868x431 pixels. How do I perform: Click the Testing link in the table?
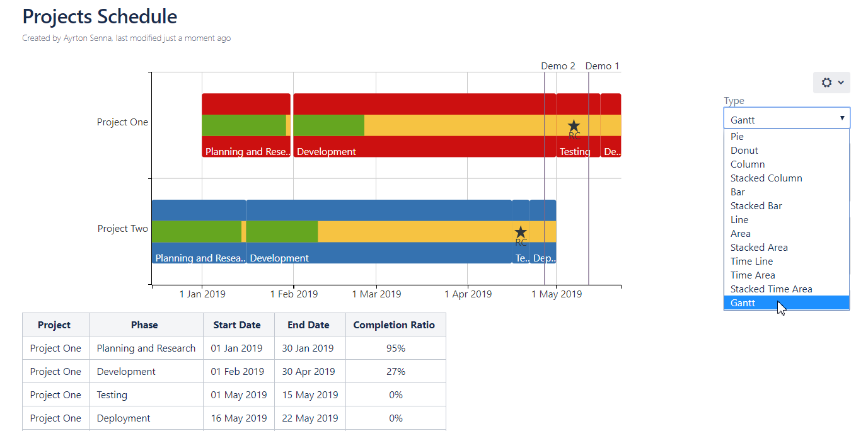[112, 394]
